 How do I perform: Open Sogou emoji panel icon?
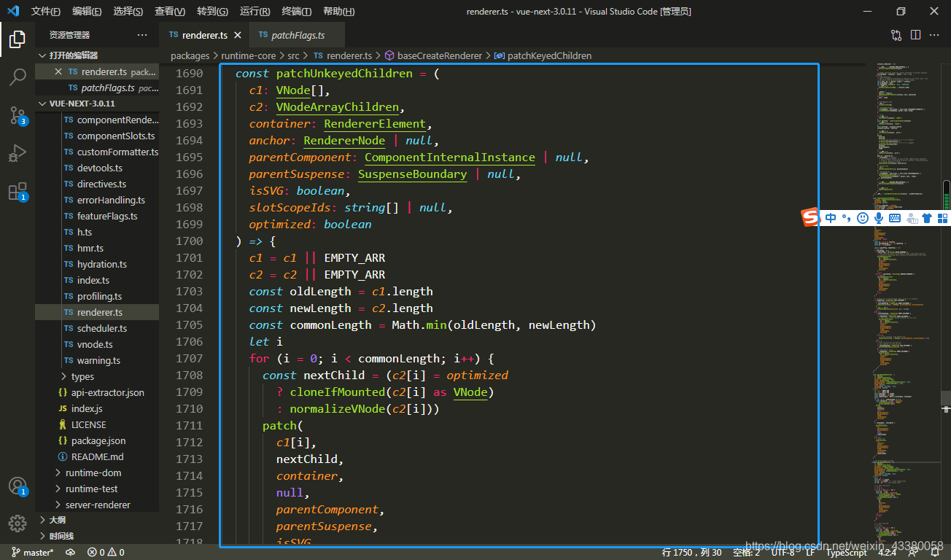[863, 218]
